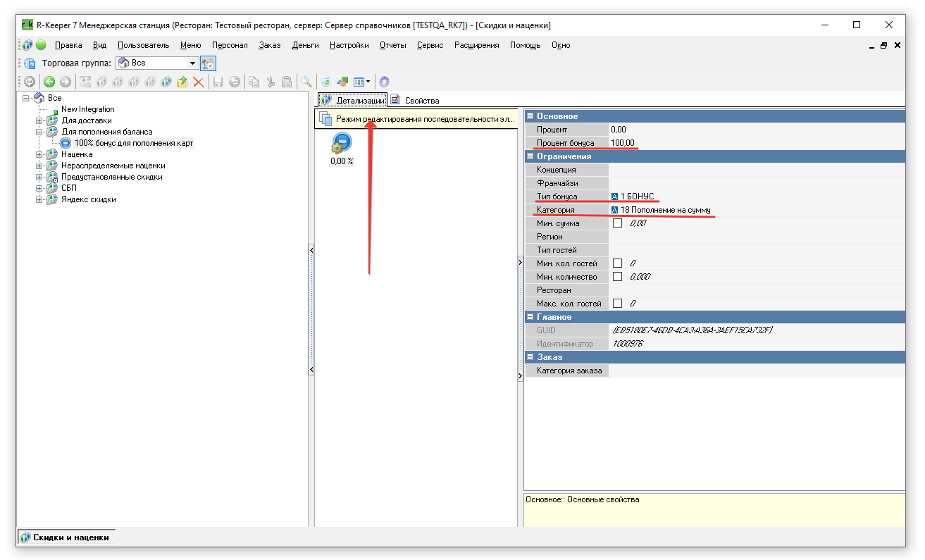Collapse the Ограничения property section
This screenshot has height=560, width=925.
tap(530, 156)
